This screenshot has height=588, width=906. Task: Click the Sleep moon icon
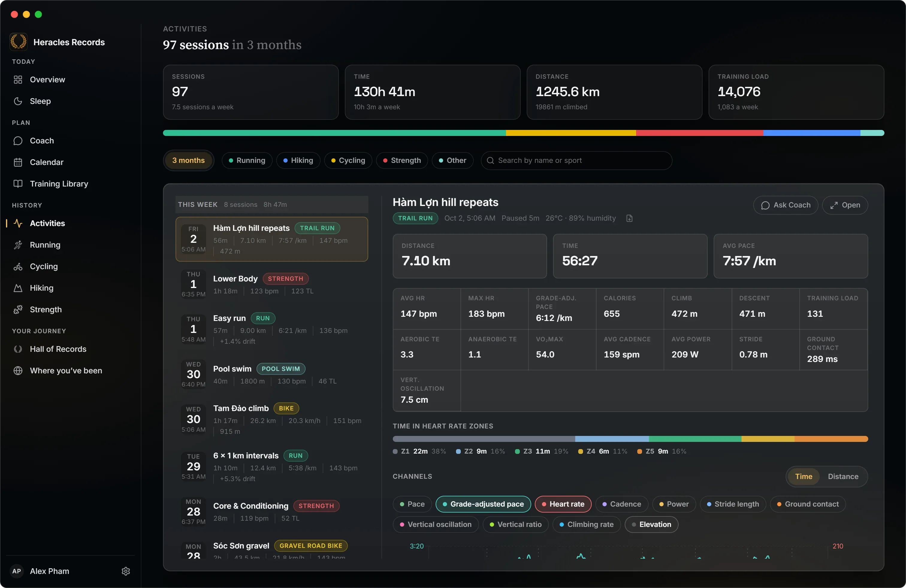tap(18, 101)
